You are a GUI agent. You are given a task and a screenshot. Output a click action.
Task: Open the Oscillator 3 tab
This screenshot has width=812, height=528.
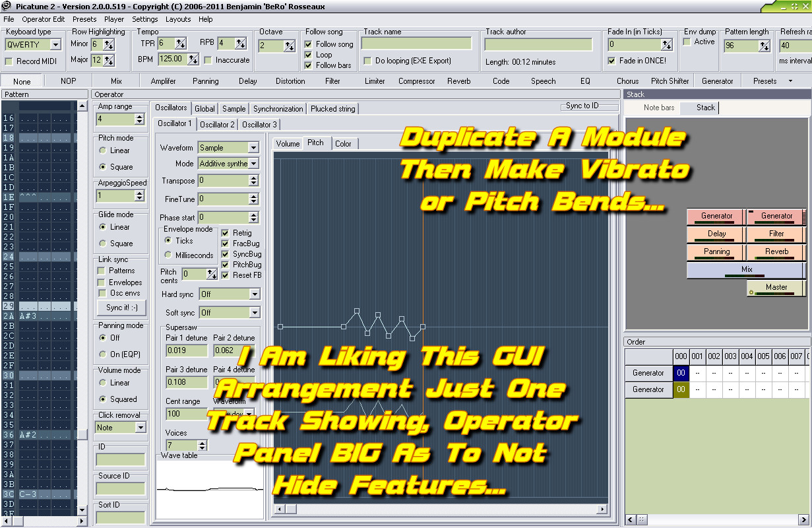(259, 124)
